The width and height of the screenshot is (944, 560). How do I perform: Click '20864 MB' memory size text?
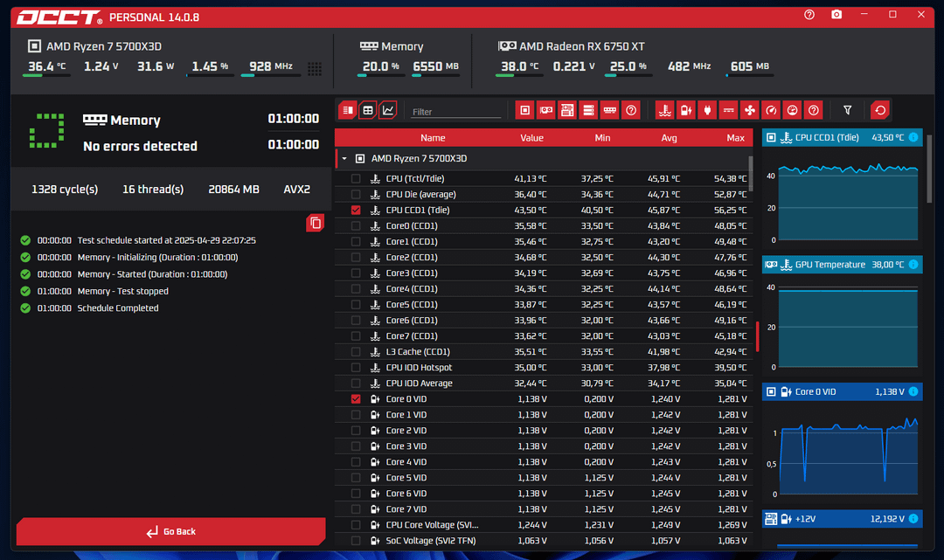pos(233,190)
